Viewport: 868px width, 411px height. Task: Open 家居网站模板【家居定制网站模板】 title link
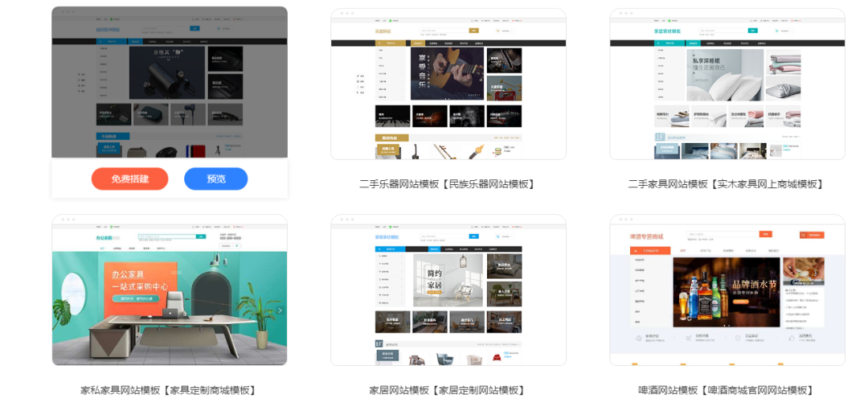click(x=448, y=390)
